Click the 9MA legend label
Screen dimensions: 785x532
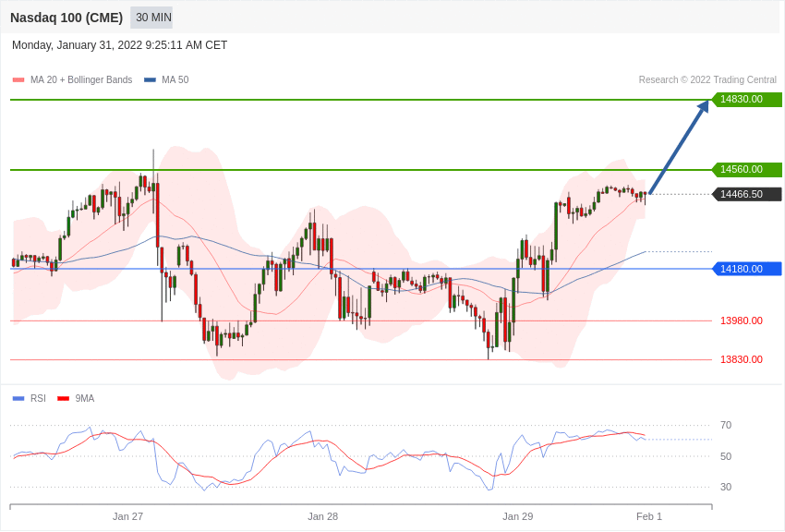pos(85,398)
